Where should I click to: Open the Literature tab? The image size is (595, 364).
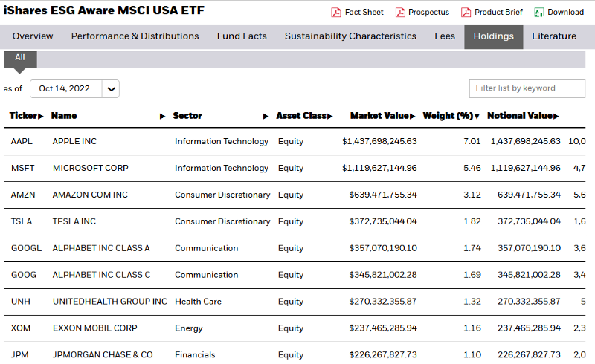[x=553, y=36]
